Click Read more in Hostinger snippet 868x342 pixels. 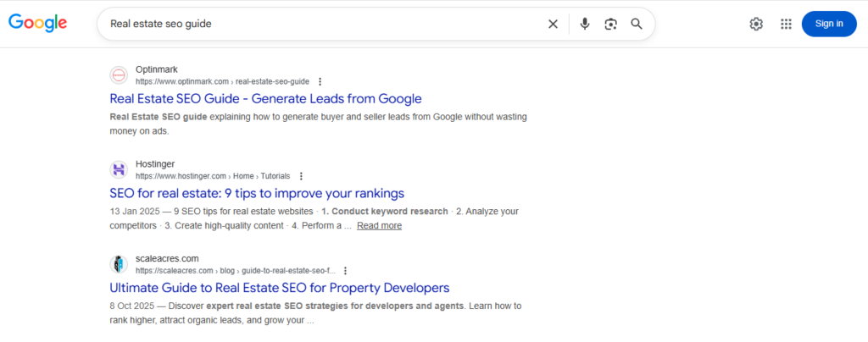[x=379, y=225]
